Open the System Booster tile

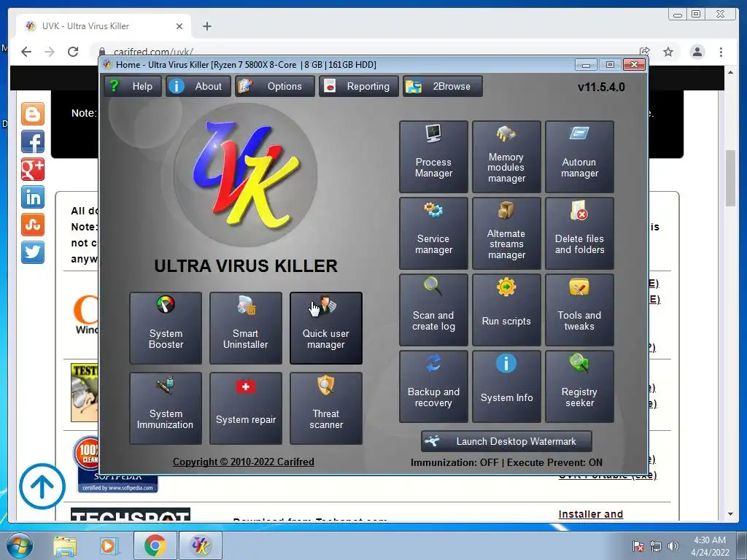tap(166, 328)
